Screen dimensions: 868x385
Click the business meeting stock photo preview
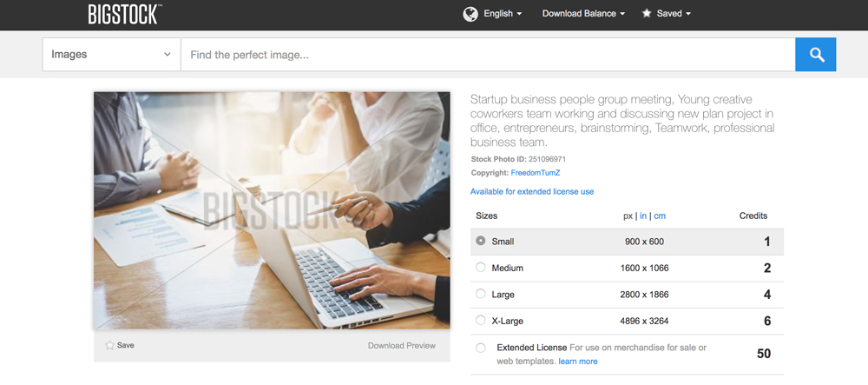click(272, 210)
